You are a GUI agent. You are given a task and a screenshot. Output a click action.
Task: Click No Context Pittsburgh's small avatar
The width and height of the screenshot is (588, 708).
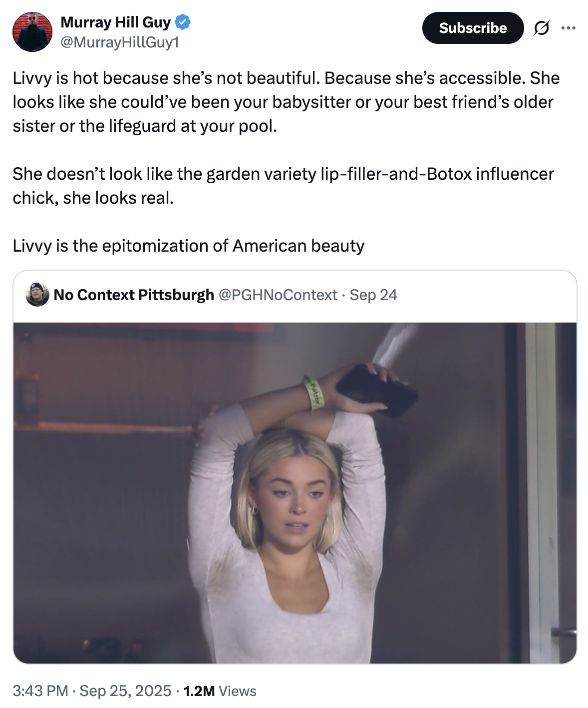(37, 295)
